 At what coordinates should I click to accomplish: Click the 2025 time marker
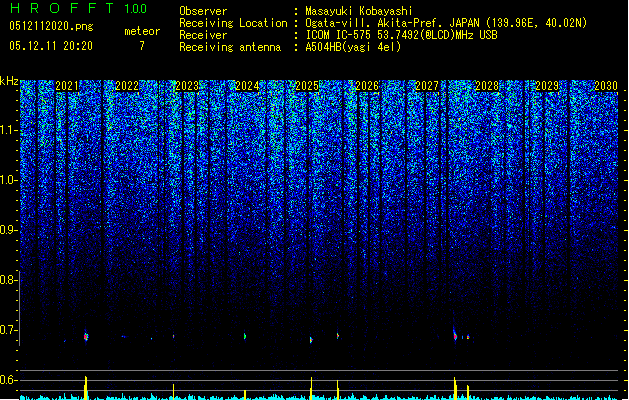pyautogui.click(x=307, y=86)
